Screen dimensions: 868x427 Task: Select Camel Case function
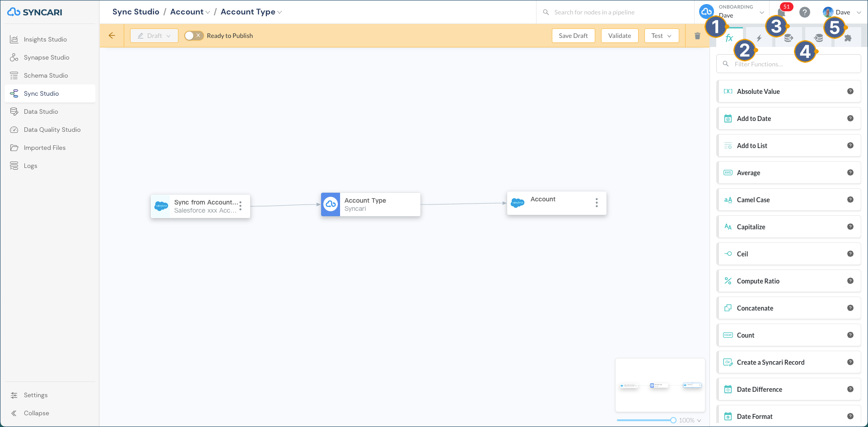click(x=789, y=200)
